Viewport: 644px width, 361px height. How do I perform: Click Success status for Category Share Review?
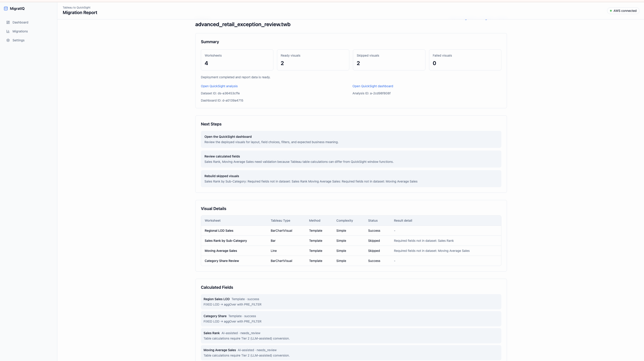pyautogui.click(x=374, y=261)
